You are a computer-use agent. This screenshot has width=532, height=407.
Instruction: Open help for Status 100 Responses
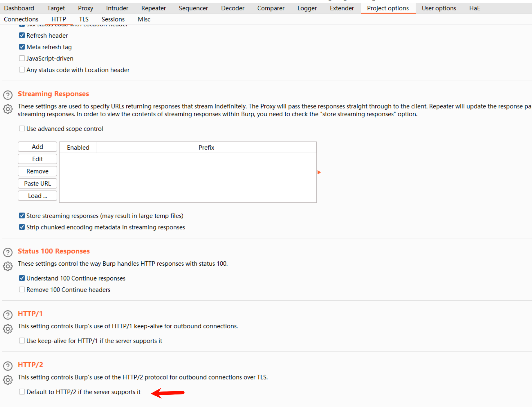pyautogui.click(x=8, y=252)
